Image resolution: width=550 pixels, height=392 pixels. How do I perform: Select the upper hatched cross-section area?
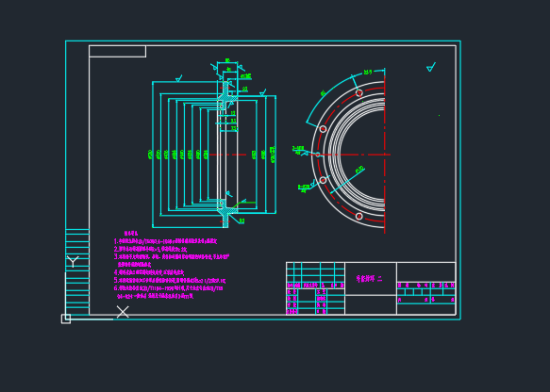tap(225, 95)
